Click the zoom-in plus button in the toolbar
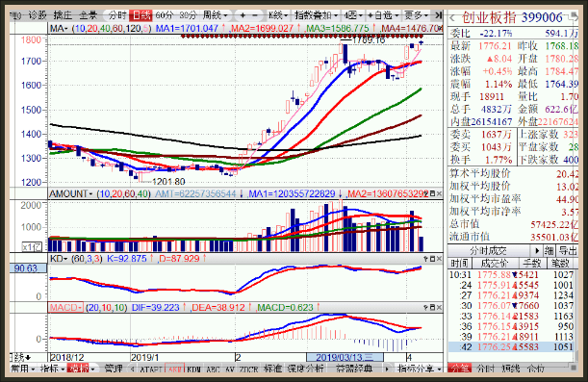Image resolution: width=588 pixels, height=382 pixels. [243, 15]
